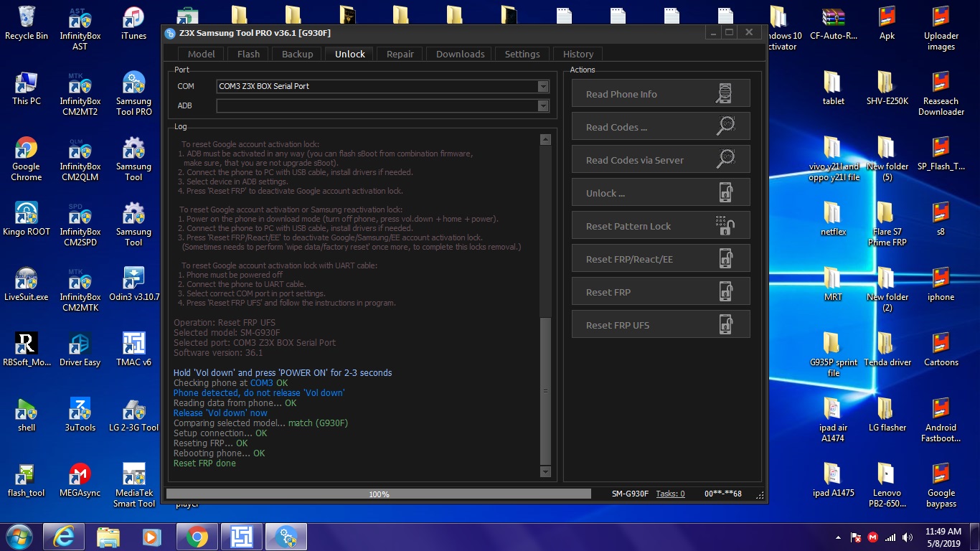Open Uploader images desktop icon
Viewport: 980px width, 551px height.
pyautogui.click(x=941, y=29)
